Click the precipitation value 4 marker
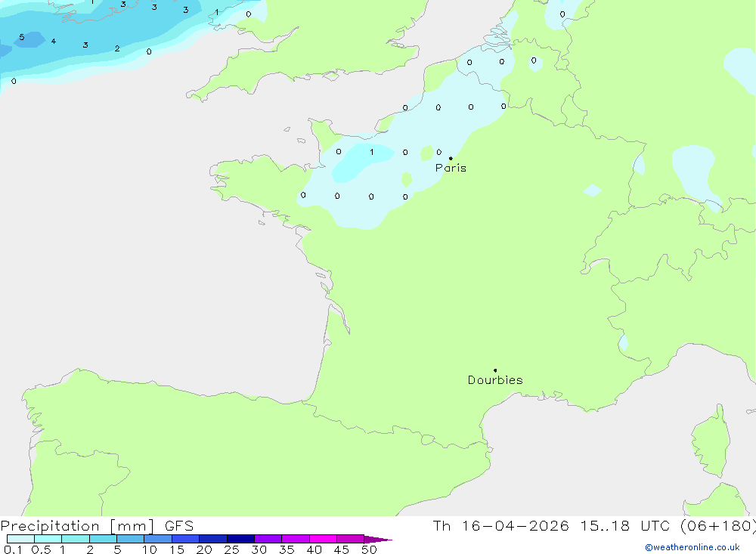The image size is (756, 554). (54, 42)
